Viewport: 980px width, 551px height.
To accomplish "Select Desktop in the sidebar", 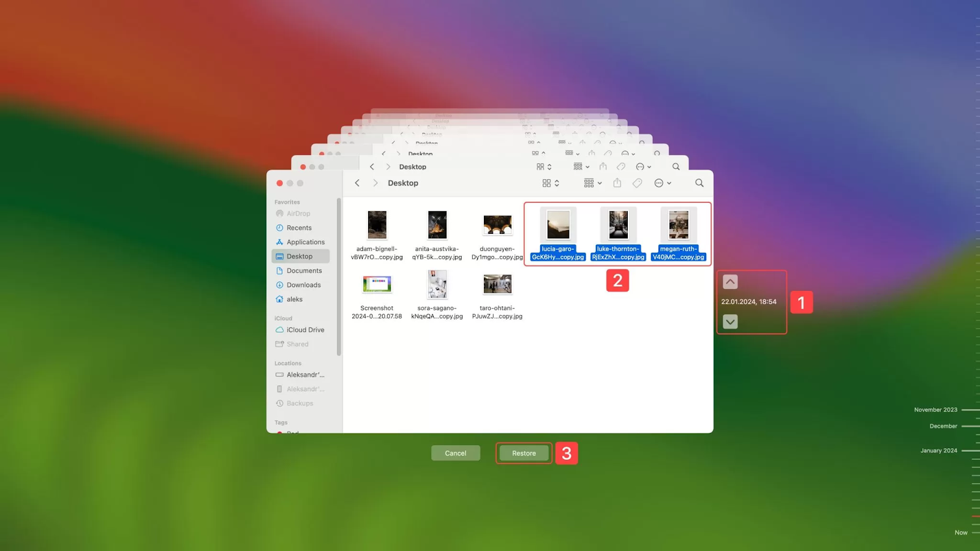I will pyautogui.click(x=300, y=257).
